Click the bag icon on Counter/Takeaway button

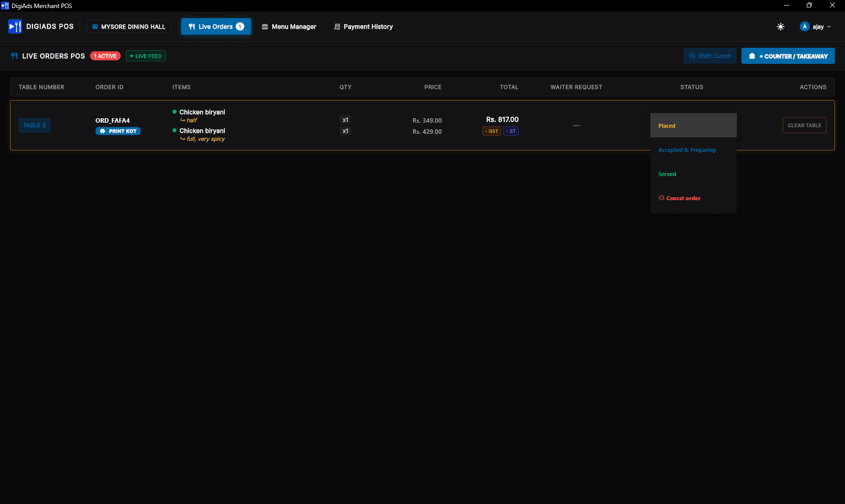[x=752, y=56]
